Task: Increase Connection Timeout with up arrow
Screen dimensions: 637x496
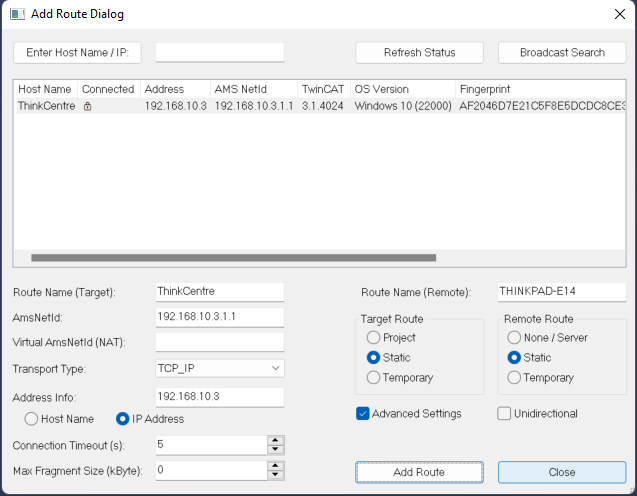Action: coord(275,440)
